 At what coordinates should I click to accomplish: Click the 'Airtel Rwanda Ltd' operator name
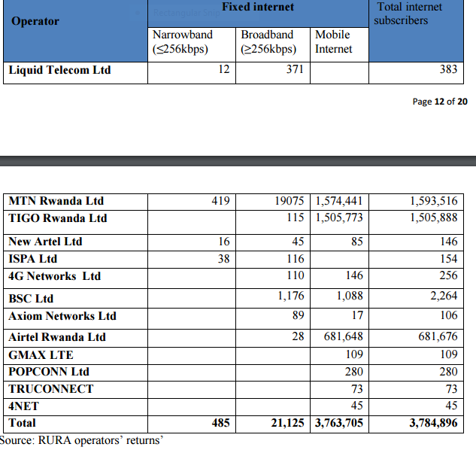(57, 337)
